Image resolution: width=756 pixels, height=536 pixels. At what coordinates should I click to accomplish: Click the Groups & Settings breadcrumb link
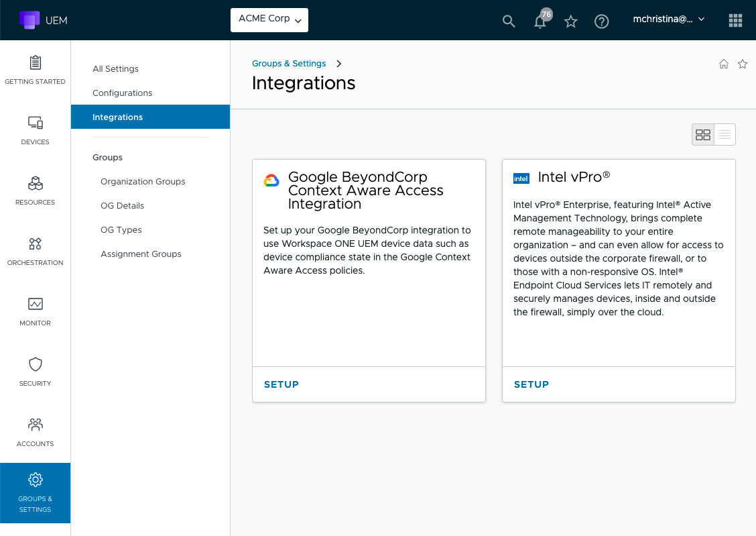[x=289, y=64]
